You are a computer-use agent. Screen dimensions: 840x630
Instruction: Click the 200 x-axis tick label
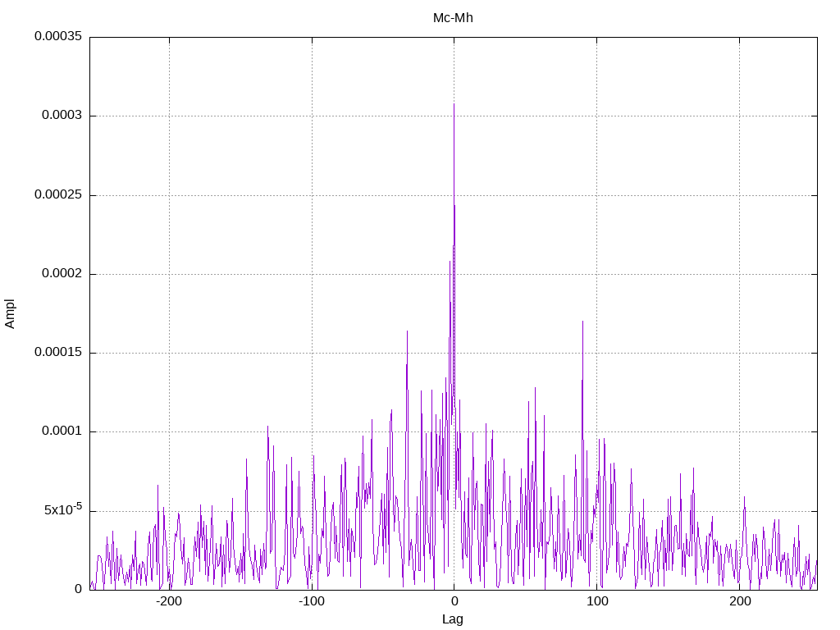point(740,601)
